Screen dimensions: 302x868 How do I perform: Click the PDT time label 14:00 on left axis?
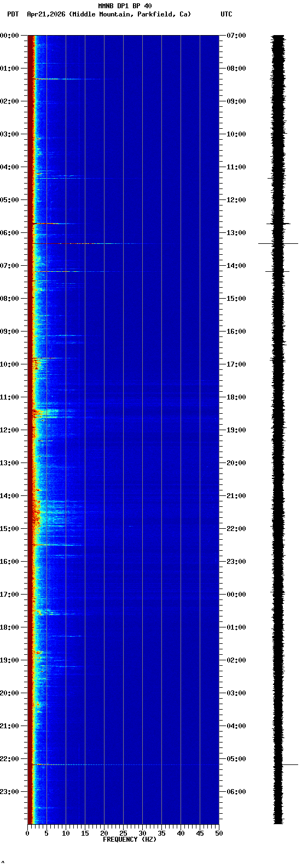click(x=10, y=496)
